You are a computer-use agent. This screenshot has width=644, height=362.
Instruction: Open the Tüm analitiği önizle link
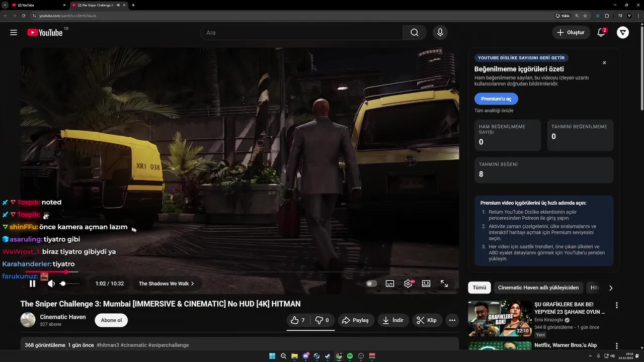pyautogui.click(x=494, y=111)
